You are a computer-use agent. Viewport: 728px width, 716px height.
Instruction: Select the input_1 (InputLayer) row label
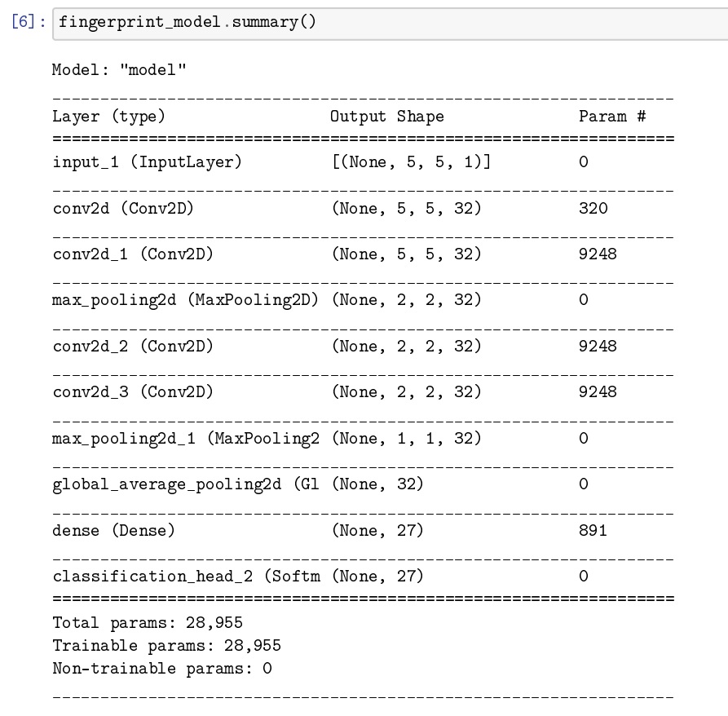147,162
